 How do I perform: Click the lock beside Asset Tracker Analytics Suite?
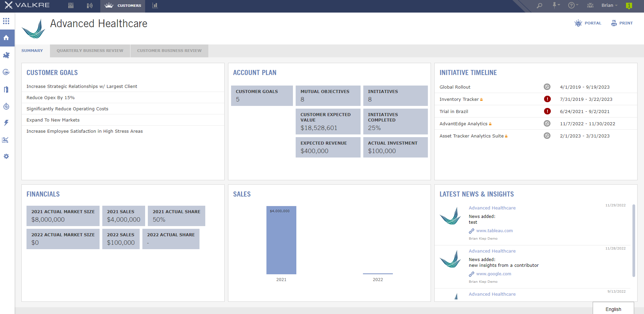[x=506, y=136]
